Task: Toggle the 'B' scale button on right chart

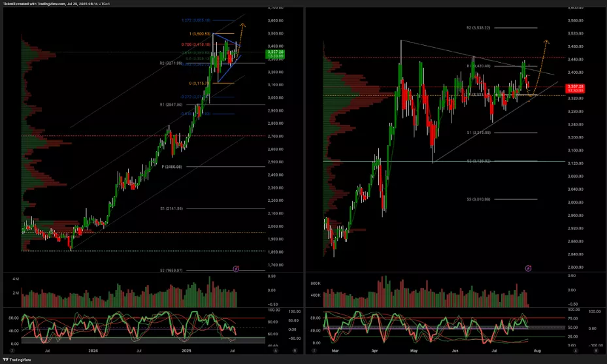Action: click(595, 350)
